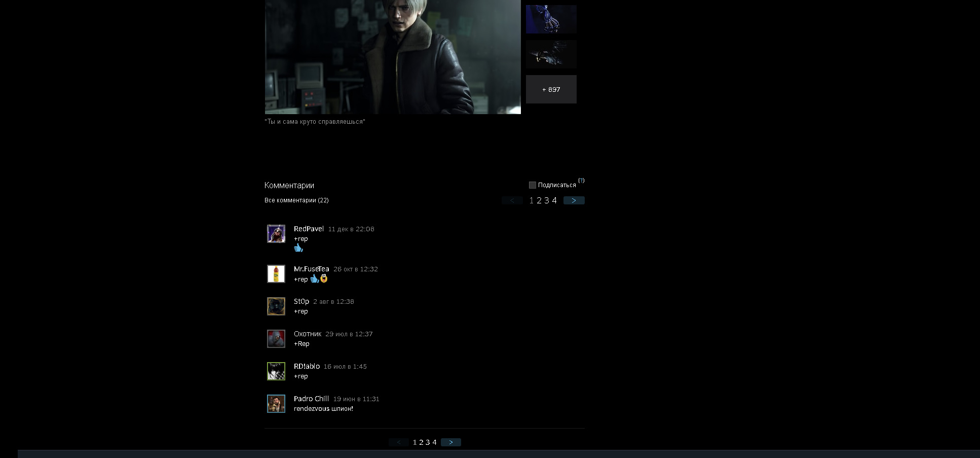Click thumbs-up emoji in Mr.FuseTea's comment
Image resolution: width=980 pixels, height=458 pixels.
click(315, 278)
